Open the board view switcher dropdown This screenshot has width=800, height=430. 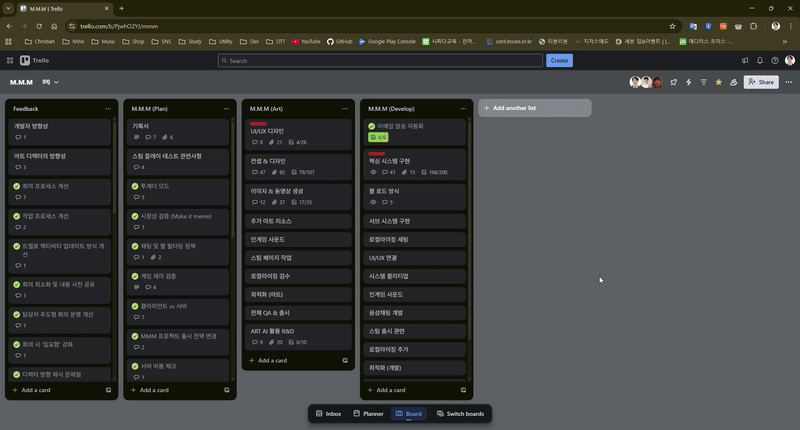pyautogui.click(x=50, y=82)
